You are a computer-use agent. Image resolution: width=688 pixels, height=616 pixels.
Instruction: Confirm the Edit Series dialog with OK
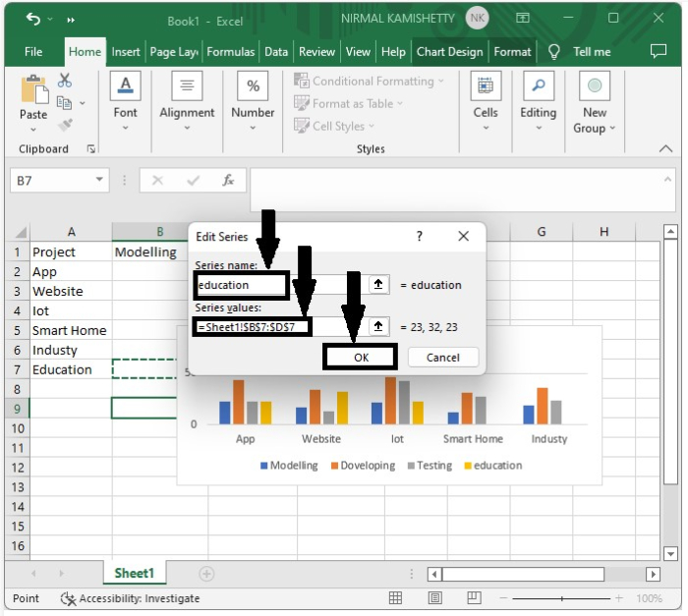[361, 358]
